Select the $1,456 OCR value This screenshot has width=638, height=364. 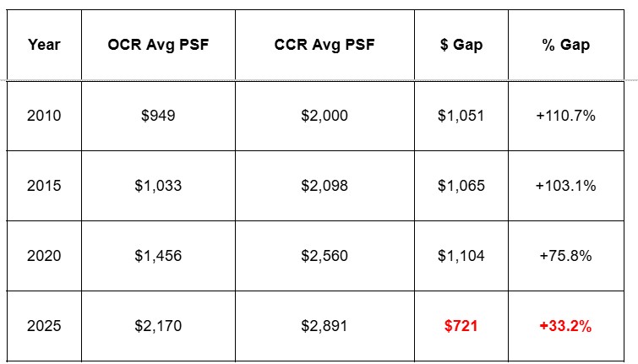coord(158,256)
